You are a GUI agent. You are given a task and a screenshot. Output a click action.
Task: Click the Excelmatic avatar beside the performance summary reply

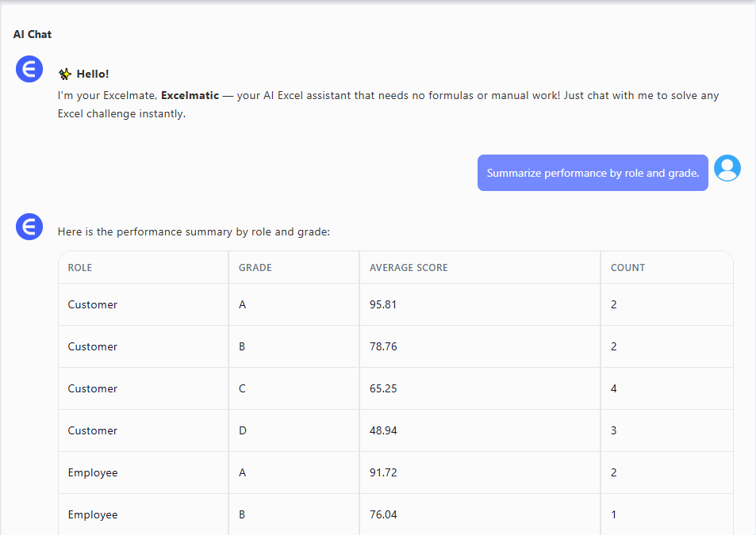pos(29,227)
